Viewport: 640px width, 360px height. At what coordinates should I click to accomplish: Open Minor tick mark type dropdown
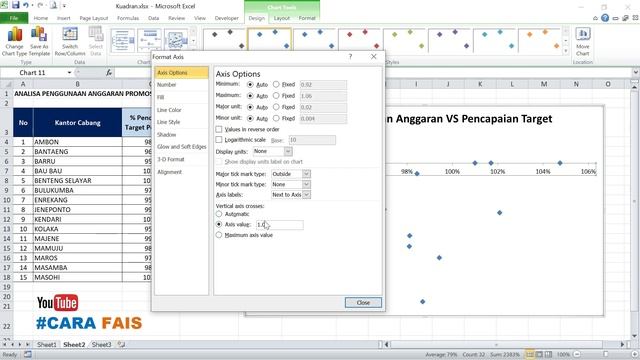(x=306, y=184)
